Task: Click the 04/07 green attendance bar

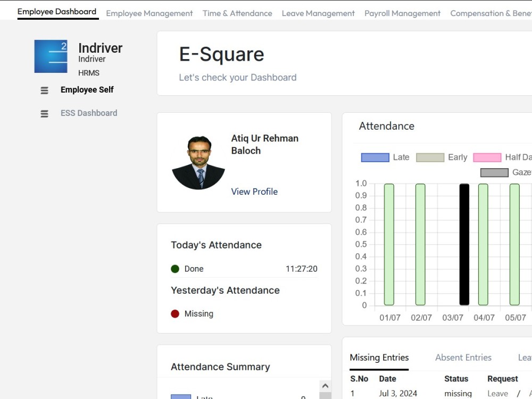Action: [x=483, y=244]
